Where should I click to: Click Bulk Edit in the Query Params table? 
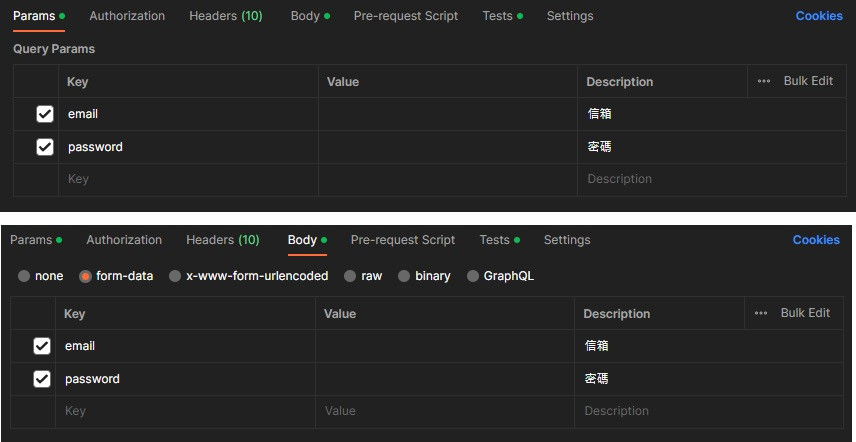(808, 81)
